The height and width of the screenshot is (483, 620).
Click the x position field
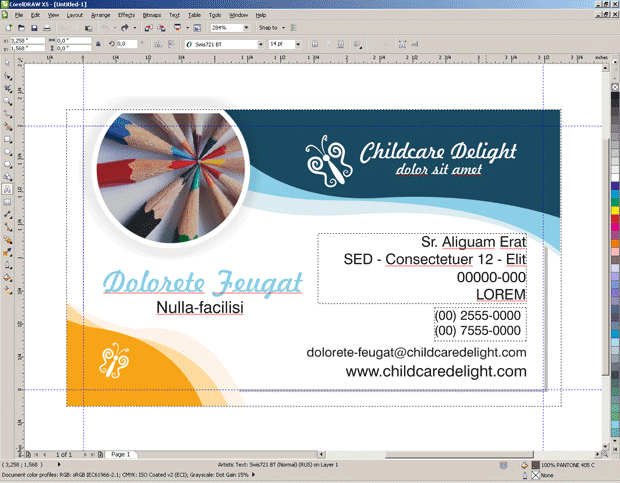coord(27,40)
